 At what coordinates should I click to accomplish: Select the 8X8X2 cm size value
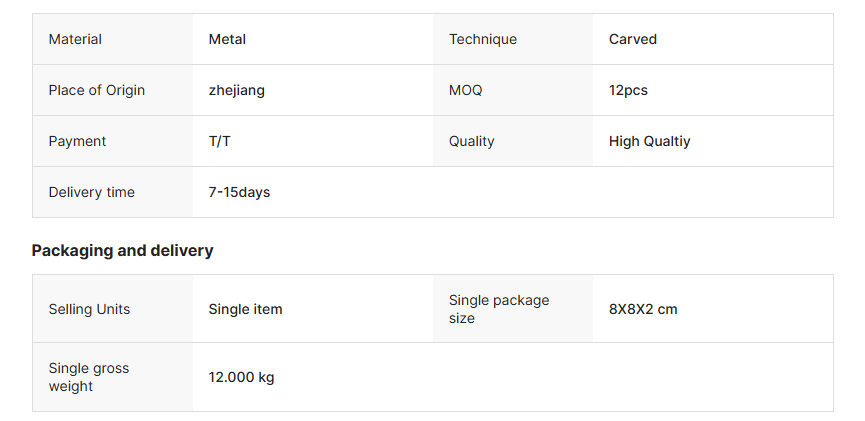pos(643,309)
